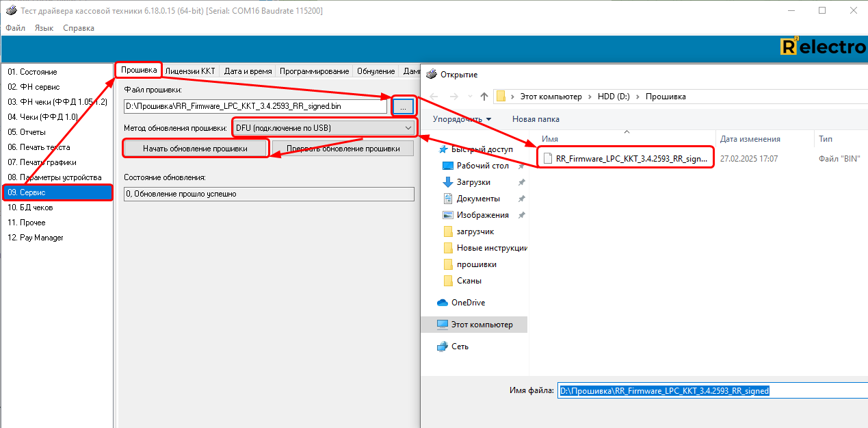This screenshot has height=428, width=868.
Task: Click the up-arrow folder navigation icon
Action: click(484, 97)
